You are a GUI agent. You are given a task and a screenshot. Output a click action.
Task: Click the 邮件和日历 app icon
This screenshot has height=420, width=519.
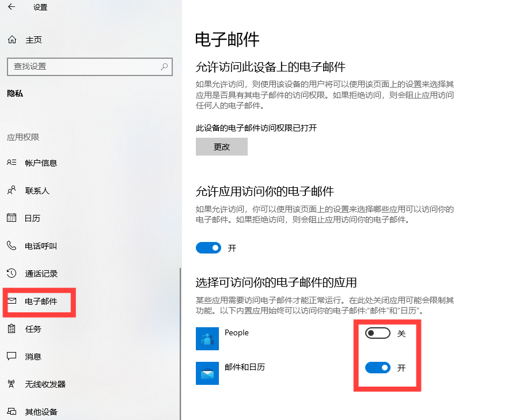click(x=207, y=373)
